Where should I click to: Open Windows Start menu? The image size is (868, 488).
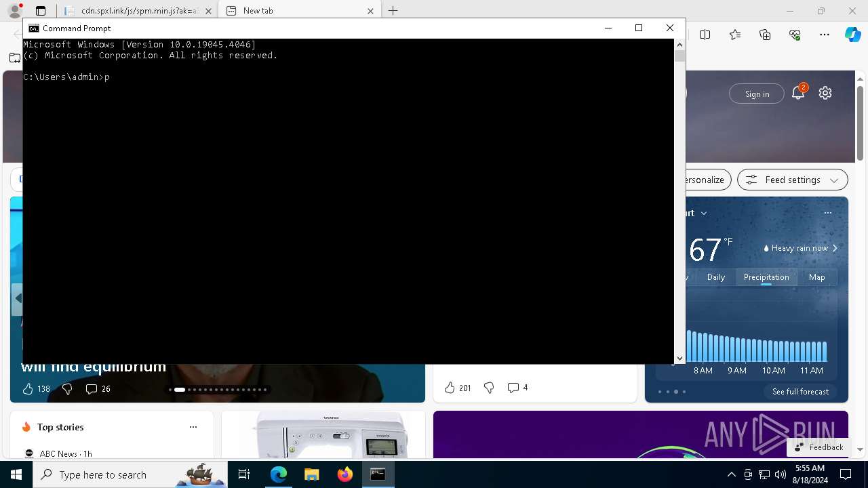(x=16, y=474)
